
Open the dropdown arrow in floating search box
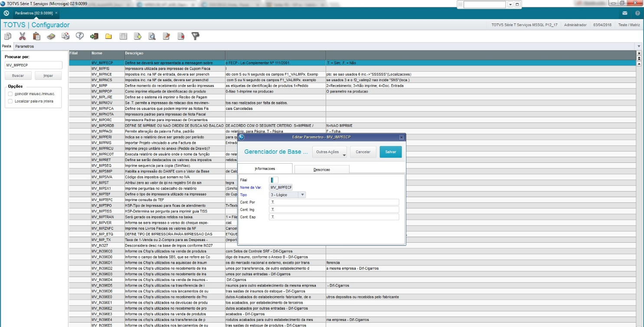(x=510, y=4)
